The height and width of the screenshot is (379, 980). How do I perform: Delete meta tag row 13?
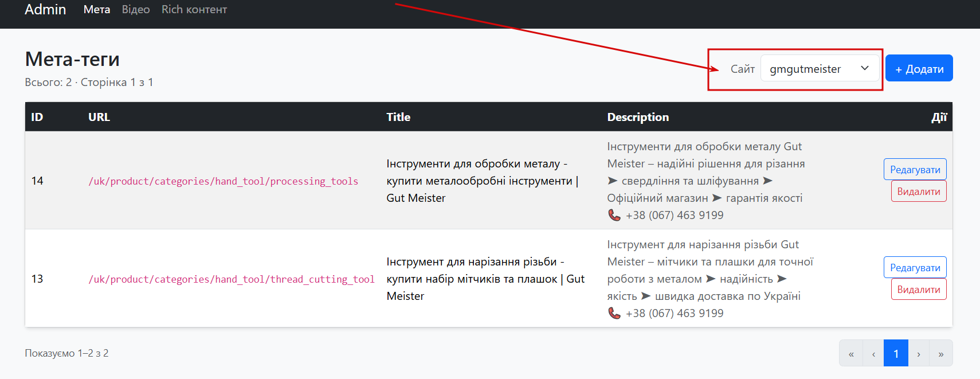918,290
